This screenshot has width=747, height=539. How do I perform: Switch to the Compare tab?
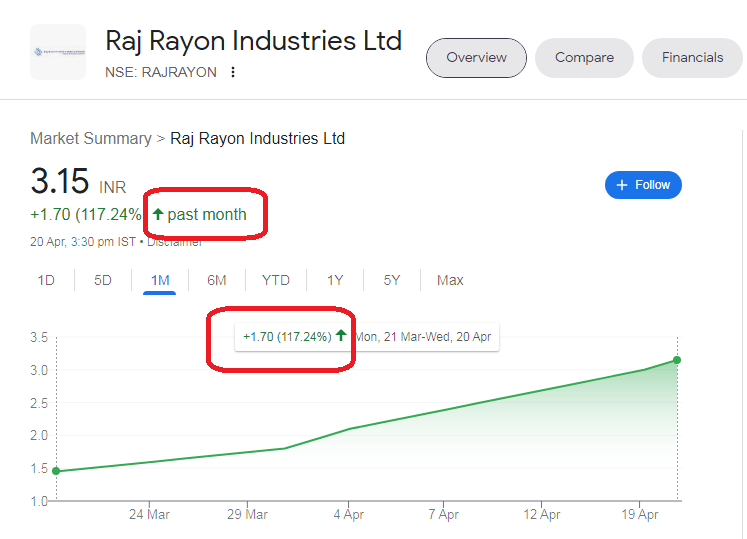pos(584,58)
